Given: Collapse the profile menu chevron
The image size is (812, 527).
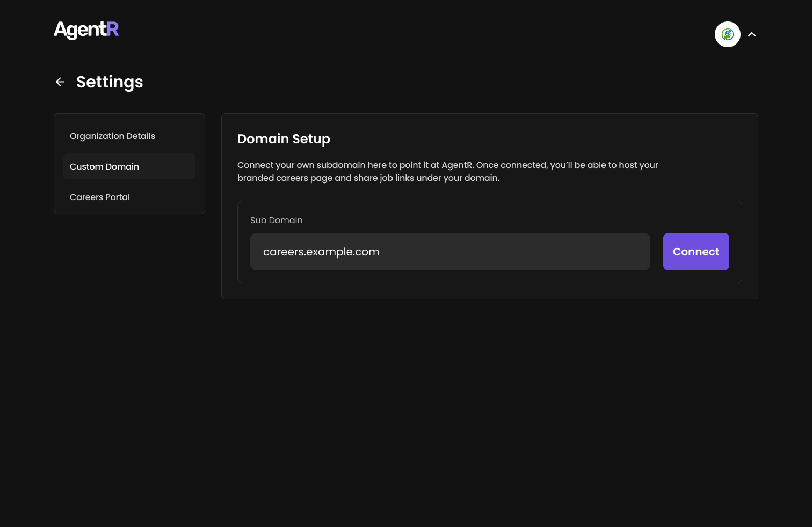Looking at the screenshot, I should (752, 34).
